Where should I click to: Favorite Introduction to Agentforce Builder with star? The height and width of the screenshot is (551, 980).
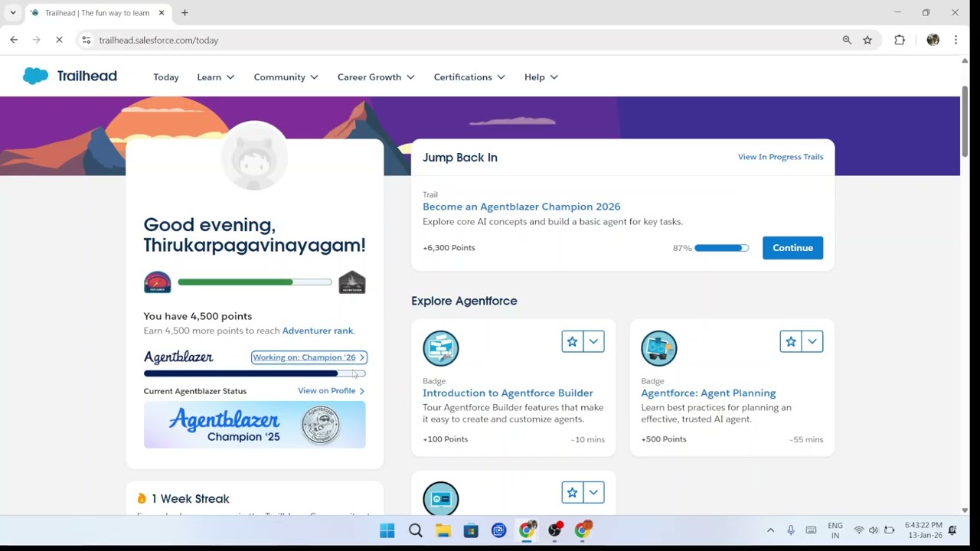pyautogui.click(x=572, y=341)
